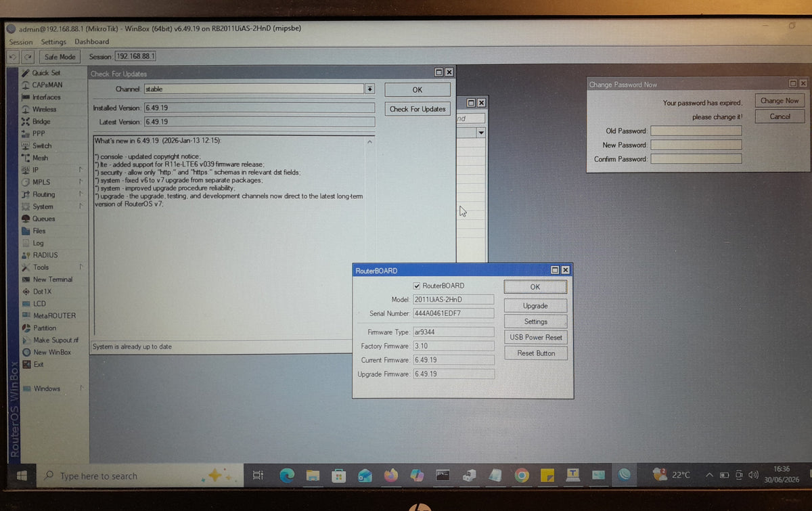Image resolution: width=812 pixels, height=511 pixels.
Task: Expand the Routing submenu
Action: click(x=80, y=194)
